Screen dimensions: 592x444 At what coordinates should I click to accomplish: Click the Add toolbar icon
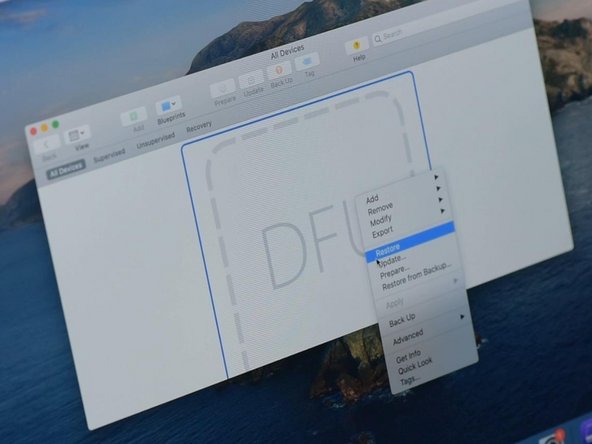click(x=134, y=116)
